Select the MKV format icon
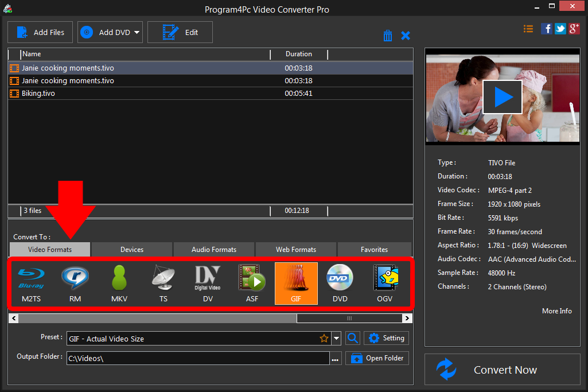Image resolution: width=588 pixels, height=392 pixels. 119,284
